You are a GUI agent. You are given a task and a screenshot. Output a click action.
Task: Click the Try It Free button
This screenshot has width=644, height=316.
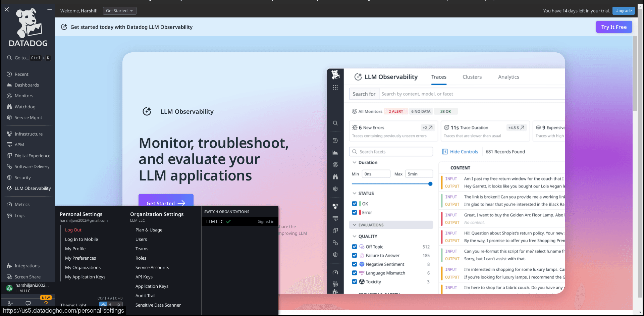click(x=614, y=27)
